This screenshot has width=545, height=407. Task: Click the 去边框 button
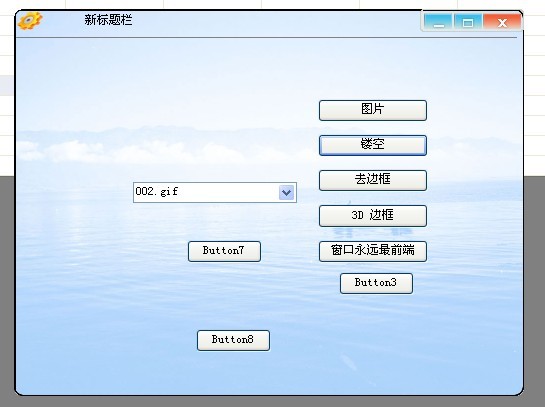coord(373,180)
